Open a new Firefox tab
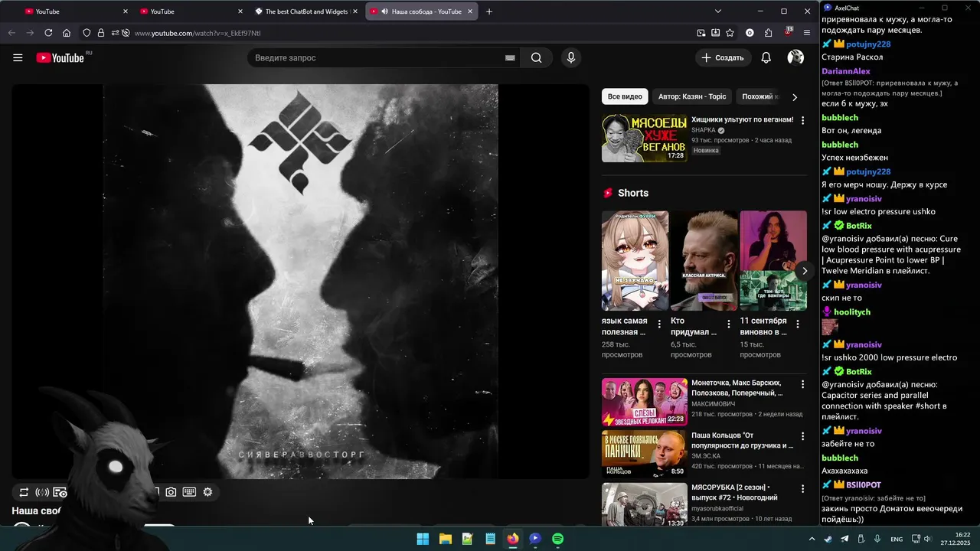The image size is (980, 551). (489, 11)
